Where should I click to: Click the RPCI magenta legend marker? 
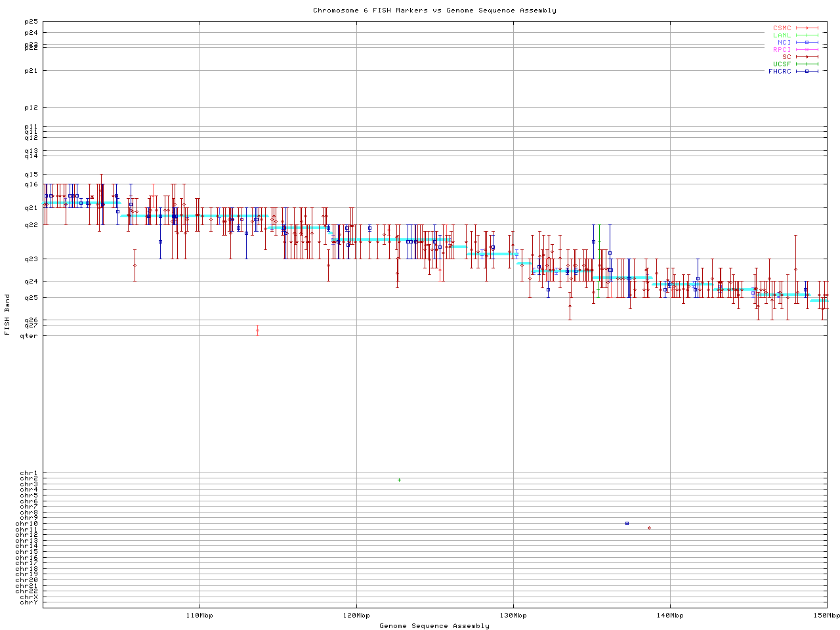[x=807, y=50]
